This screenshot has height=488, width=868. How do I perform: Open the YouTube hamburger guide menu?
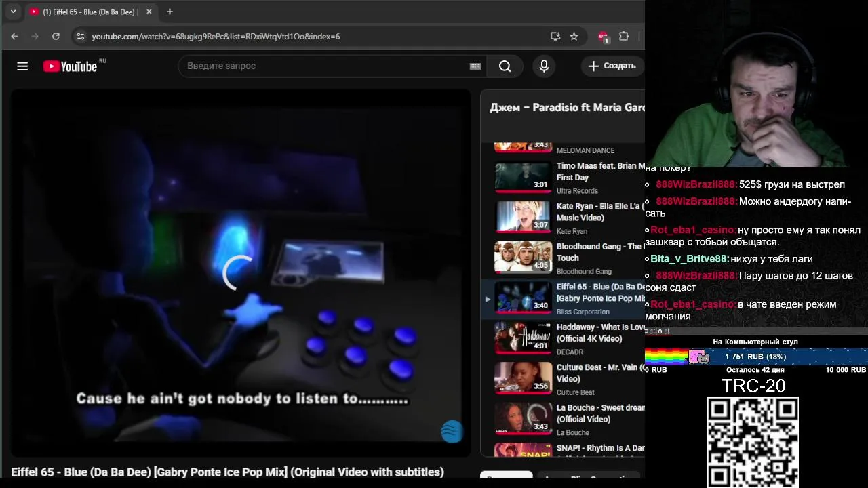(x=22, y=66)
